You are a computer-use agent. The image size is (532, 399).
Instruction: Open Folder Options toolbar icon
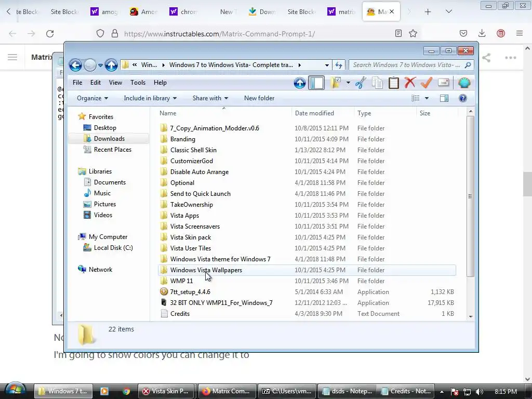pos(336,83)
